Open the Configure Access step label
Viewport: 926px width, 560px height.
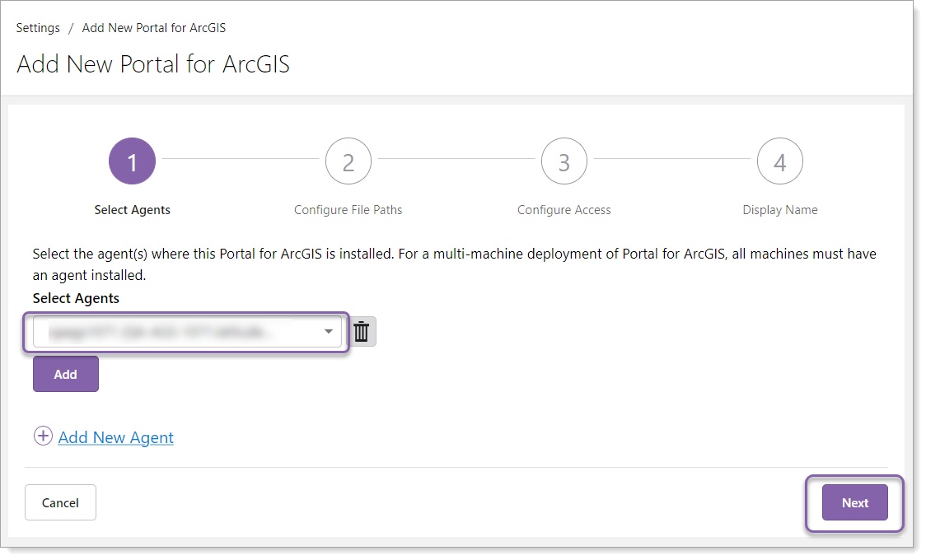coord(564,210)
